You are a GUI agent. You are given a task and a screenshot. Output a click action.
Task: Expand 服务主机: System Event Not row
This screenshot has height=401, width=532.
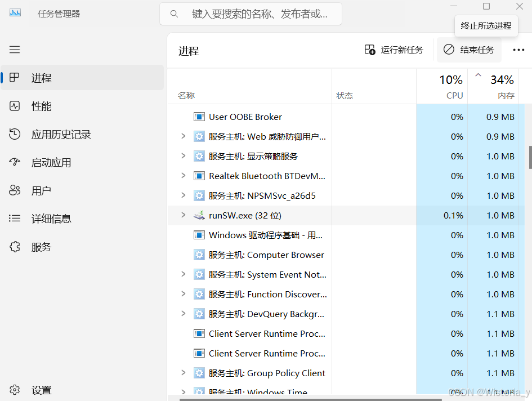click(183, 274)
